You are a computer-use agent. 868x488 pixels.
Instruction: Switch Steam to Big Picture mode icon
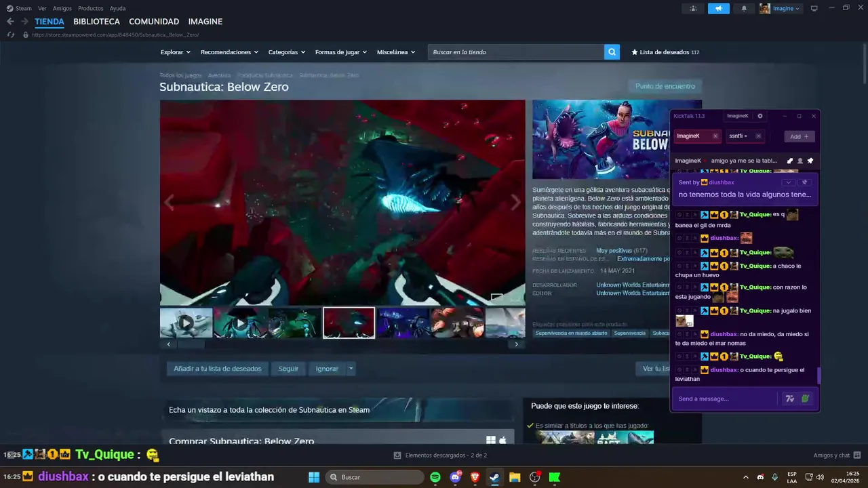click(814, 8)
